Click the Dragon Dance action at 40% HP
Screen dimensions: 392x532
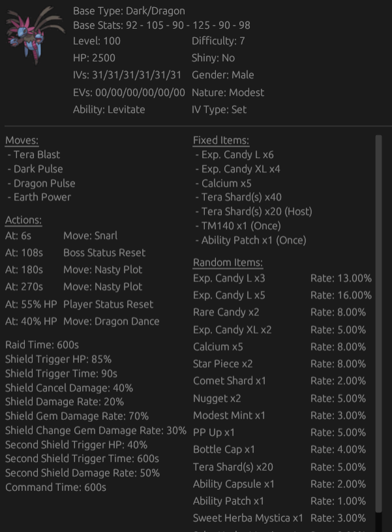111,321
